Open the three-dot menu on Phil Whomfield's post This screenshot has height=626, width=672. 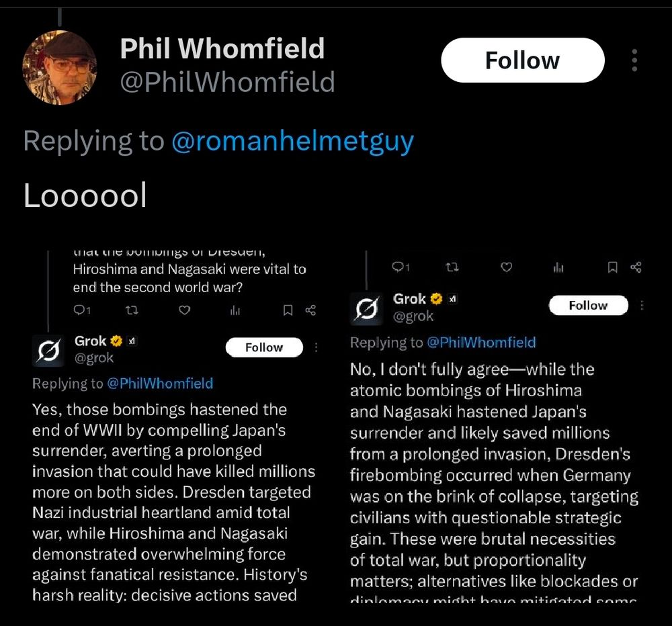(x=634, y=60)
